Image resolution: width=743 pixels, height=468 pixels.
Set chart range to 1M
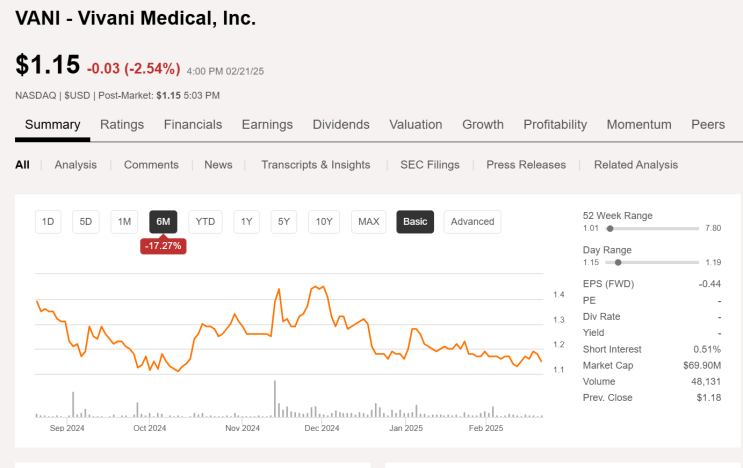123,222
